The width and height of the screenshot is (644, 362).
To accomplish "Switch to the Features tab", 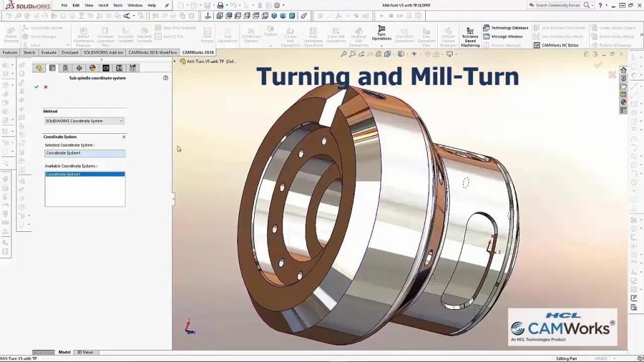I will pyautogui.click(x=10, y=53).
